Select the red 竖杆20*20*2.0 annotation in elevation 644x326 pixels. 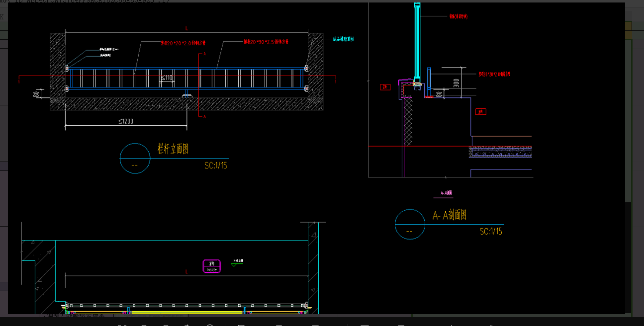183,43
